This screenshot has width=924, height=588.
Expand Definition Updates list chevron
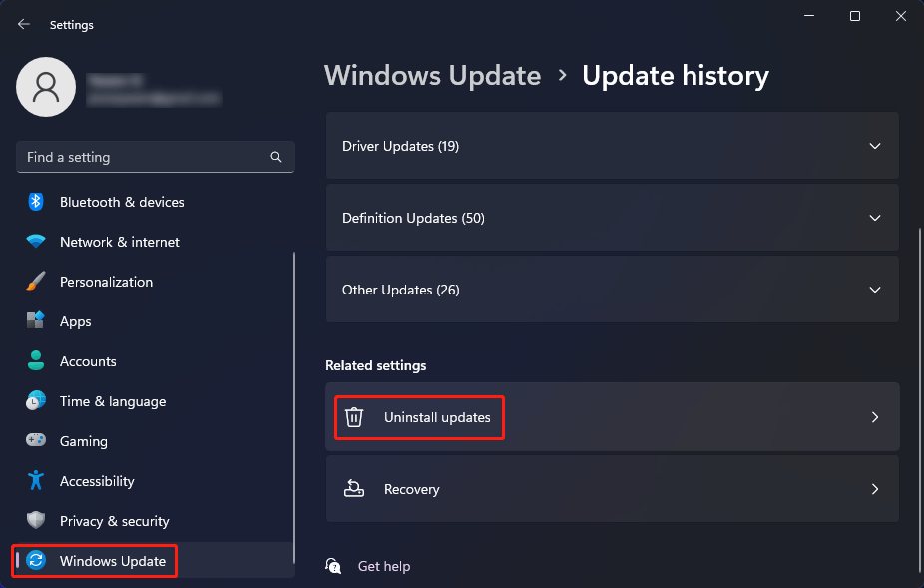point(874,218)
